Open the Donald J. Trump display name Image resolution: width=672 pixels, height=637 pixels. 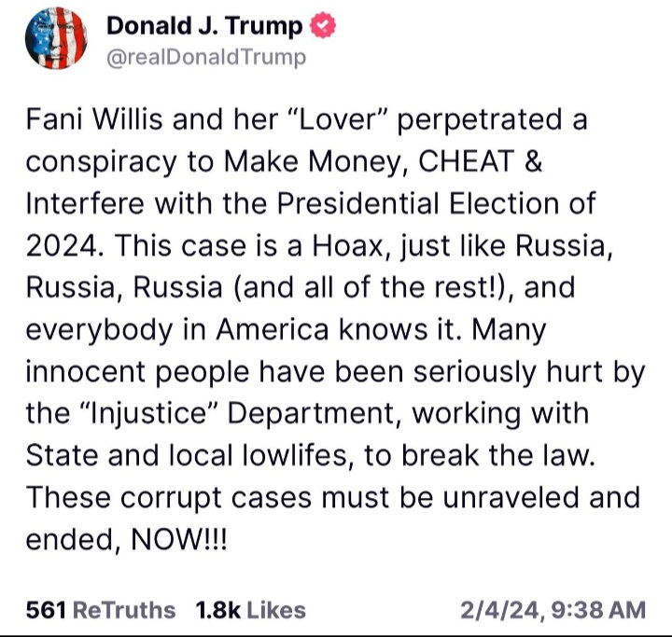tap(205, 27)
